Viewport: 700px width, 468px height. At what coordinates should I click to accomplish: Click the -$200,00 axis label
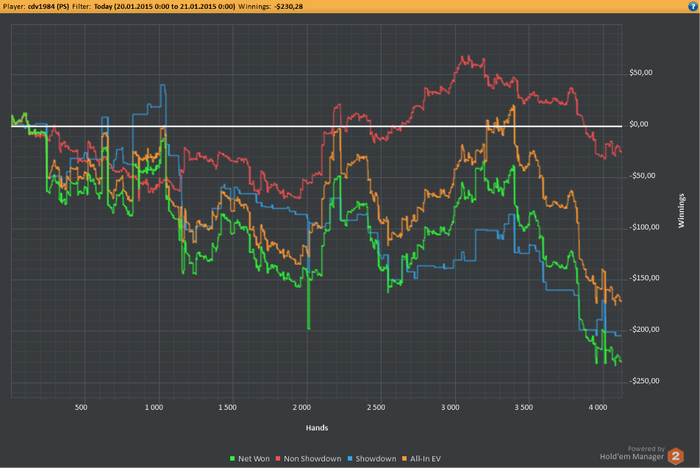tap(644, 329)
